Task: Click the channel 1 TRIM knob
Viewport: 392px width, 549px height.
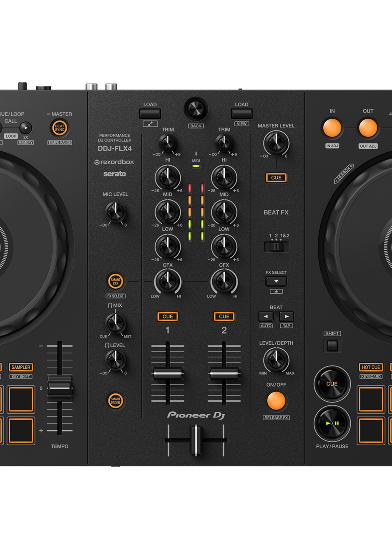Action: [x=168, y=143]
